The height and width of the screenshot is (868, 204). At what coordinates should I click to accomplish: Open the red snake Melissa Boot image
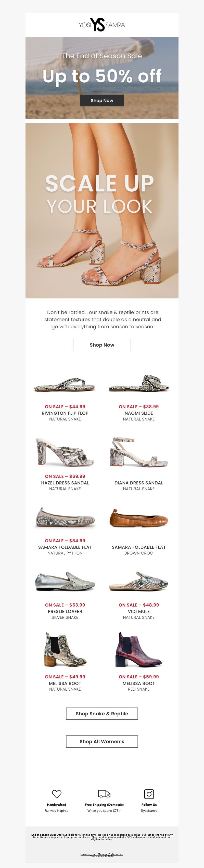pyautogui.click(x=138, y=650)
